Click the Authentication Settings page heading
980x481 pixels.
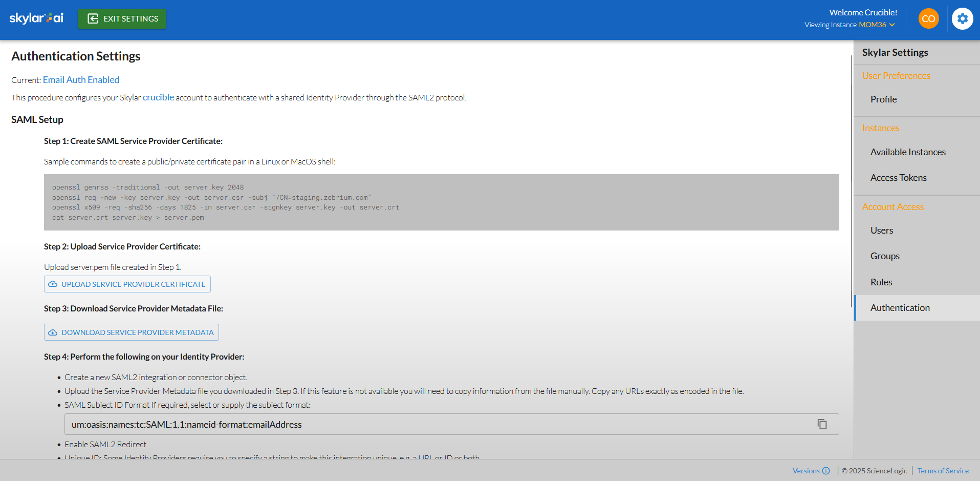point(76,56)
